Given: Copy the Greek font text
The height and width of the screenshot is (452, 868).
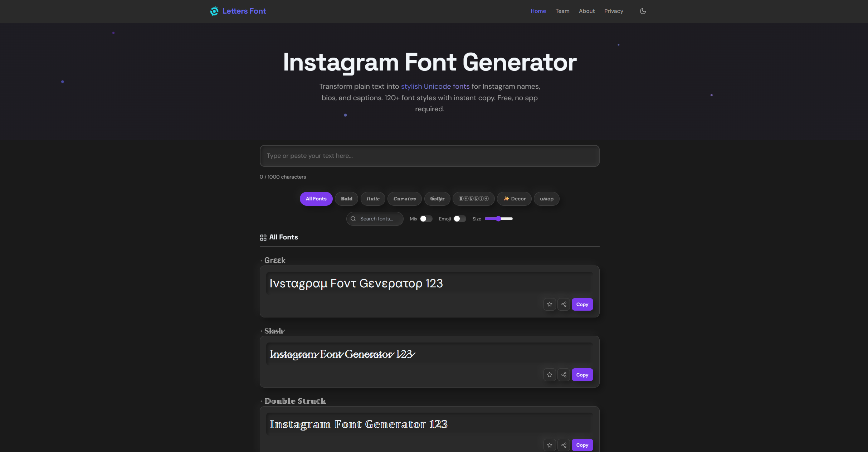Looking at the screenshot, I should (582, 304).
